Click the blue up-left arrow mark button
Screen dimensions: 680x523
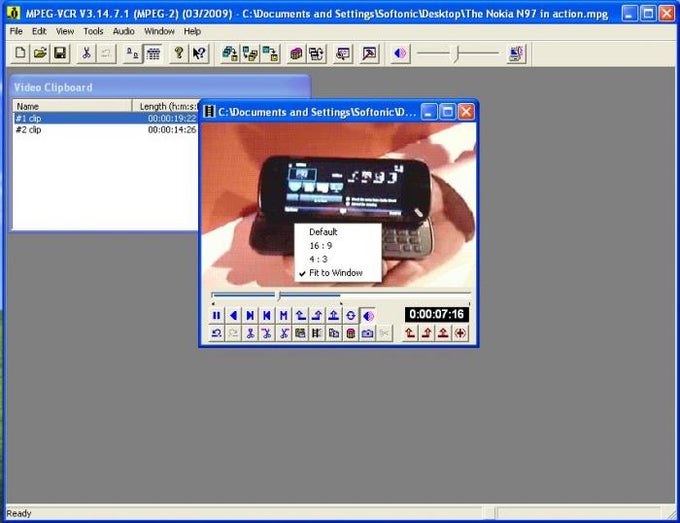tap(300, 316)
